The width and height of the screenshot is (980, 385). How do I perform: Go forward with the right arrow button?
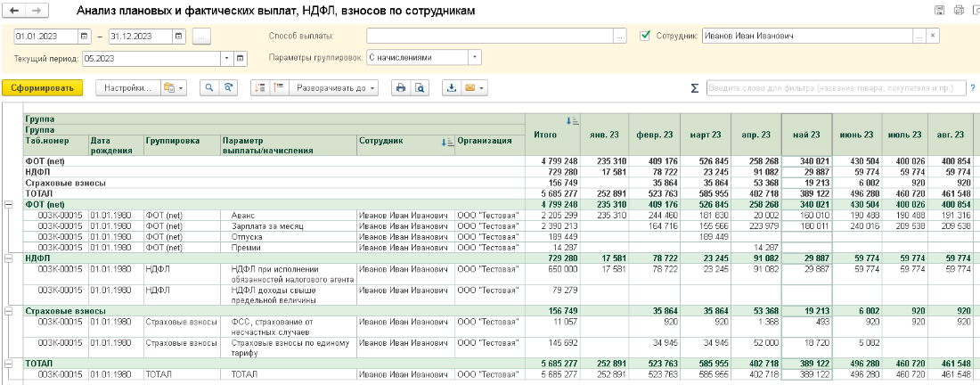(37, 12)
